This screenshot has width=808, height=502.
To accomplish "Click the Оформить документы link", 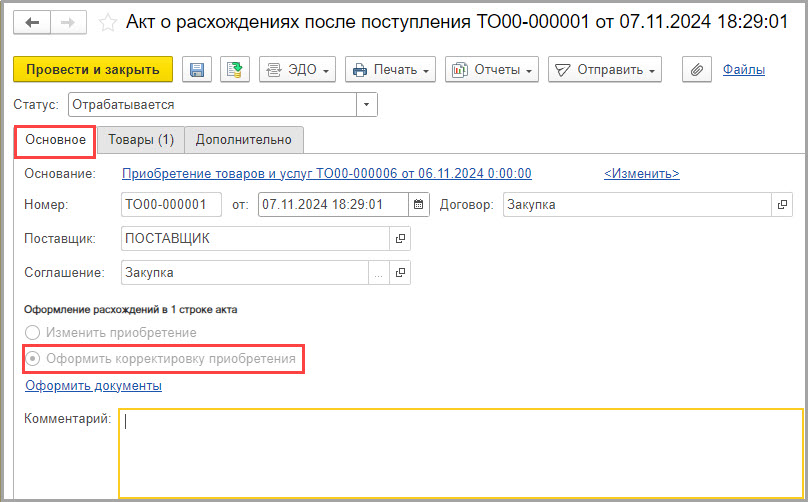I will pyautogui.click(x=93, y=386).
